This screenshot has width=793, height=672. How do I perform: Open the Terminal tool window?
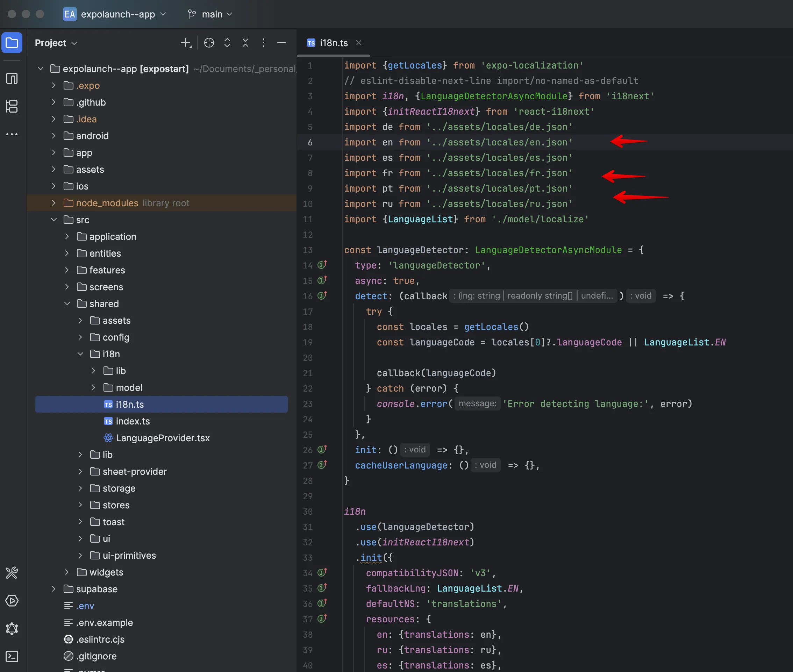12,656
